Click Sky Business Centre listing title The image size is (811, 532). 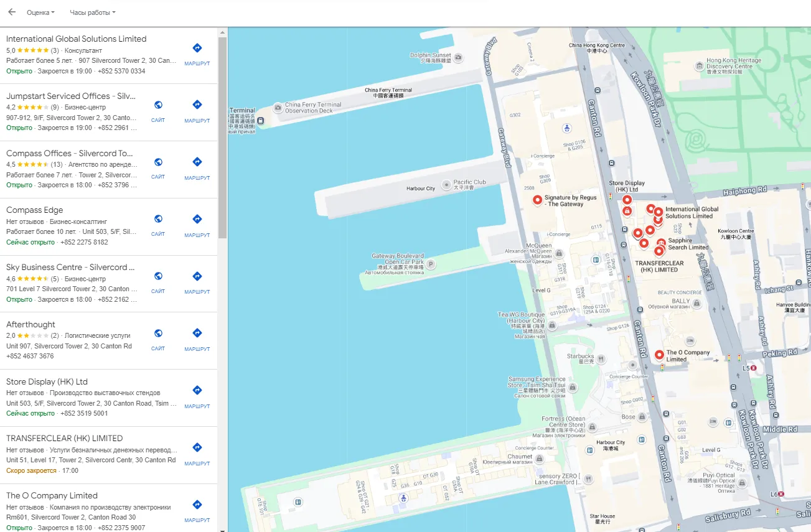pyautogui.click(x=70, y=267)
